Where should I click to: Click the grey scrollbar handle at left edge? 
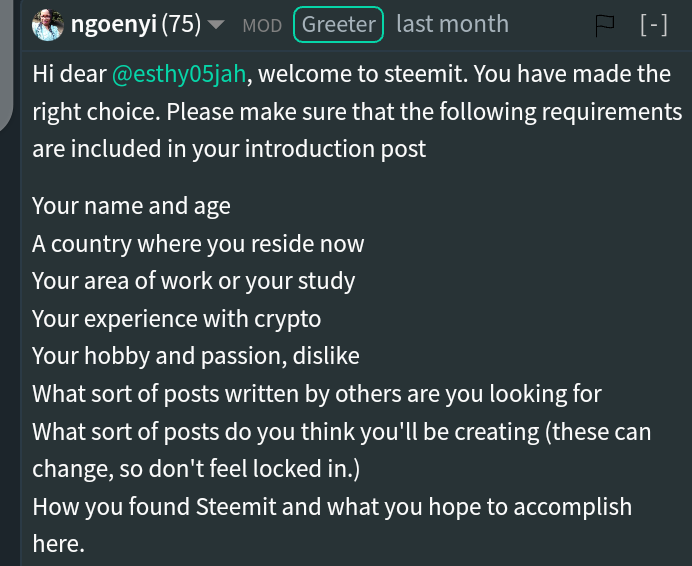point(6,65)
